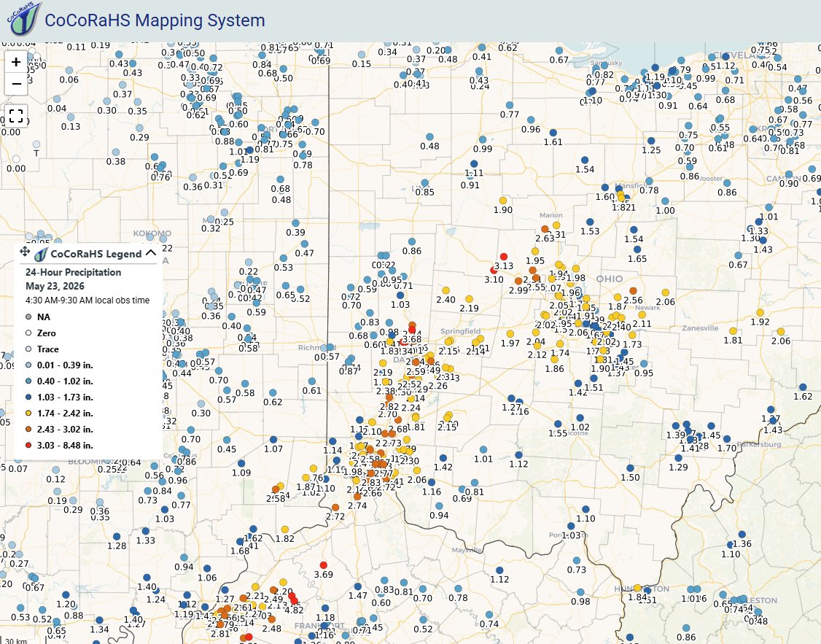Zoom out with the minus button
Image resolution: width=821 pixels, height=644 pixels.
tap(16, 84)
